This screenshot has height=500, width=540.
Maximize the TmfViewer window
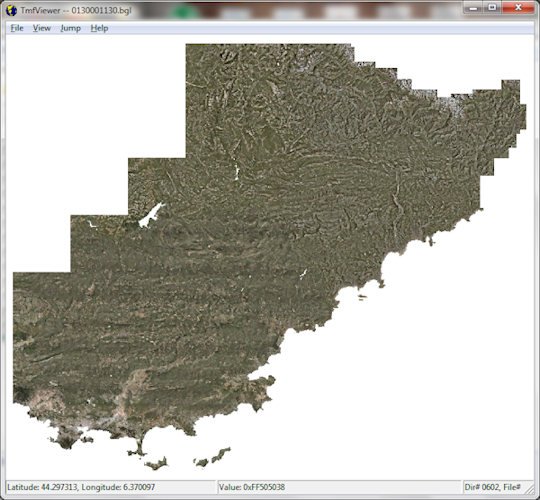492,8
